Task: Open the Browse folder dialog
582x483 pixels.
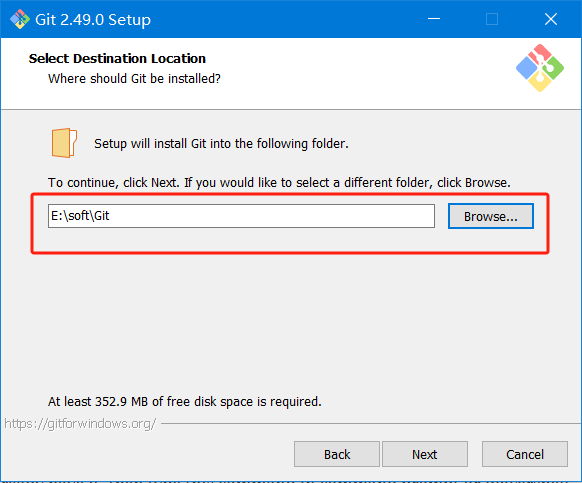Action: [x=491, y=216]
